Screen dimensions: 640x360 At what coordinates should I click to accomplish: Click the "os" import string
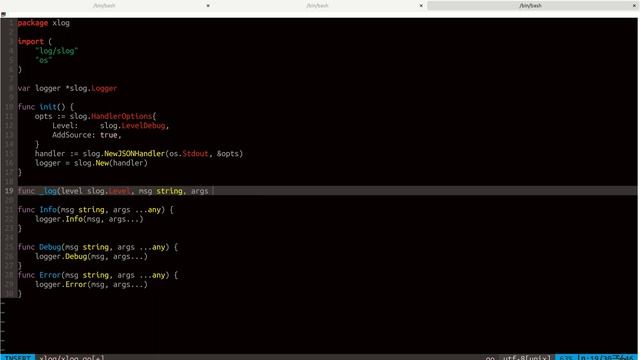[x=43, y=60]
